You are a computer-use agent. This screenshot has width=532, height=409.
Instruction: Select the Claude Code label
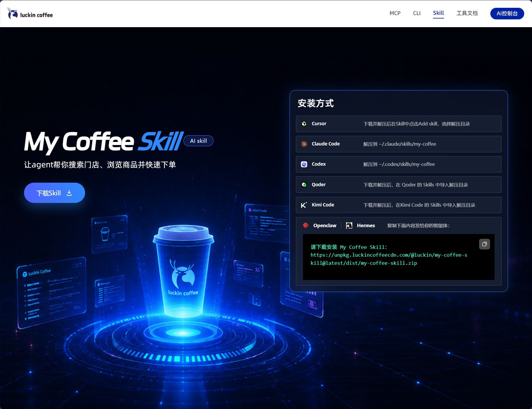coord(326,144)
